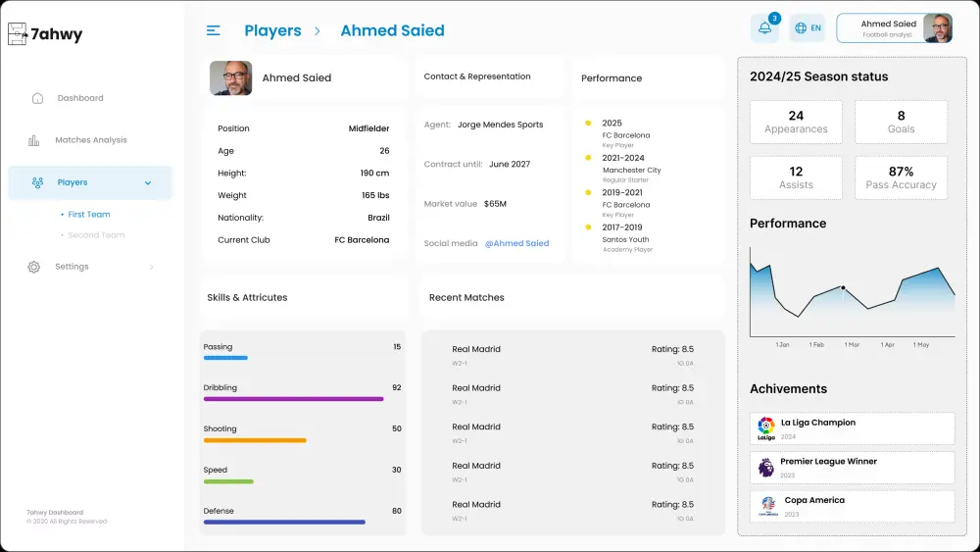Viewport: 980px width, 552px height.
Task: Click the yellow dot beside 2017-2019
Action: (x=588, y=226)
